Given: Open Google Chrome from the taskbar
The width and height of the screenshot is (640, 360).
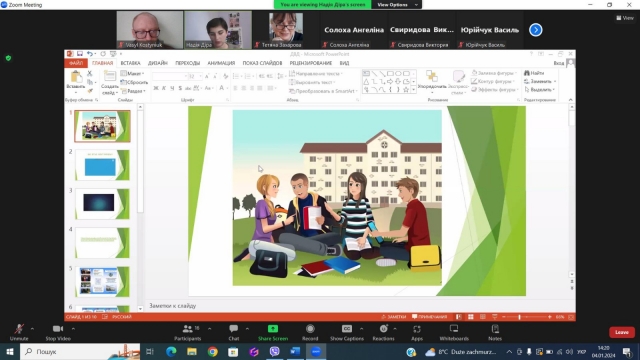Looking at the screenshot, I should click(x=212, y=351).
